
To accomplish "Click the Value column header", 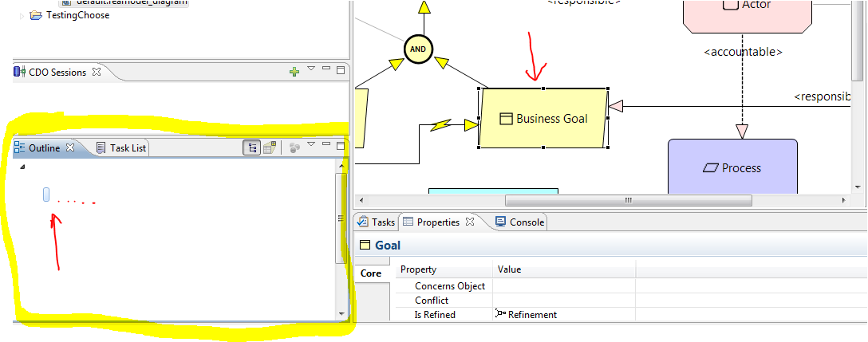I will click(x=564, y=269).
